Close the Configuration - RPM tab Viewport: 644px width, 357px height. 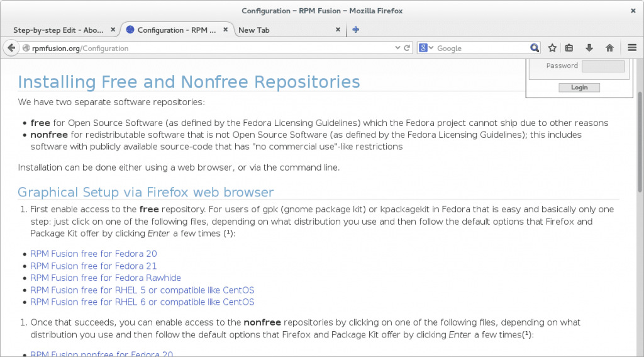226,30
